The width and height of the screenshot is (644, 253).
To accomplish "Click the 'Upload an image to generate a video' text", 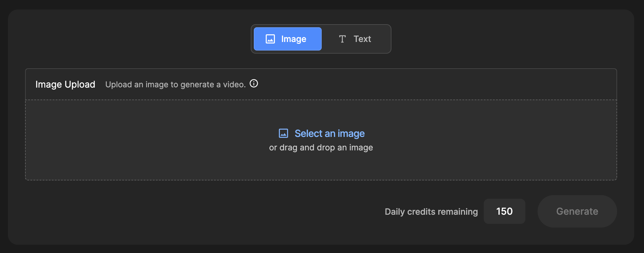I will click(176, 85).
